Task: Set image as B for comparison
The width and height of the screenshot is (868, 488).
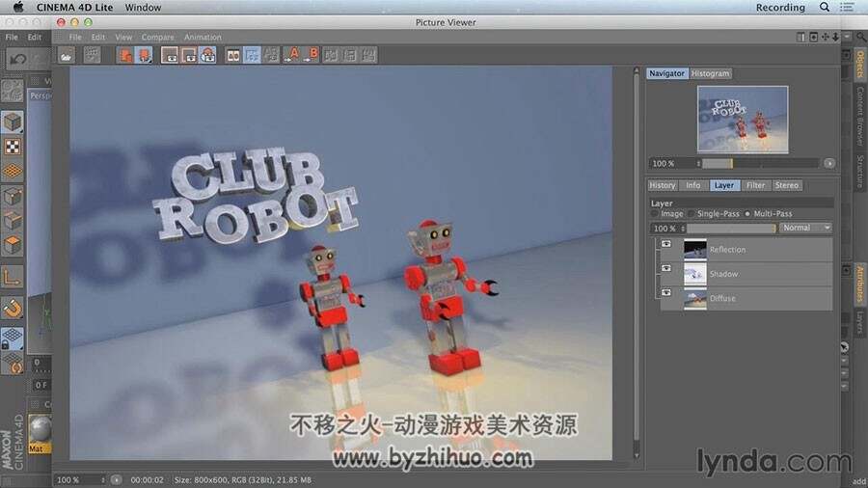Action: (x=312, y=55)
